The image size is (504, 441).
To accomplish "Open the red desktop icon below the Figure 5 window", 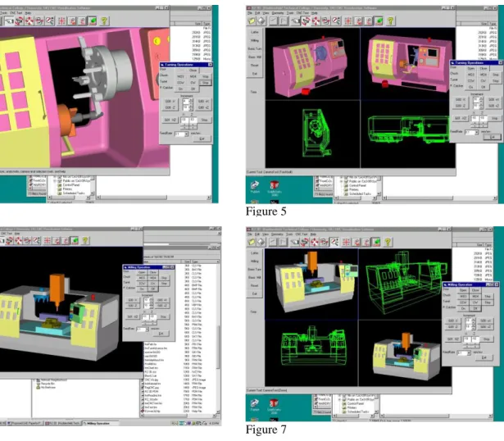I will pos(275,187).
